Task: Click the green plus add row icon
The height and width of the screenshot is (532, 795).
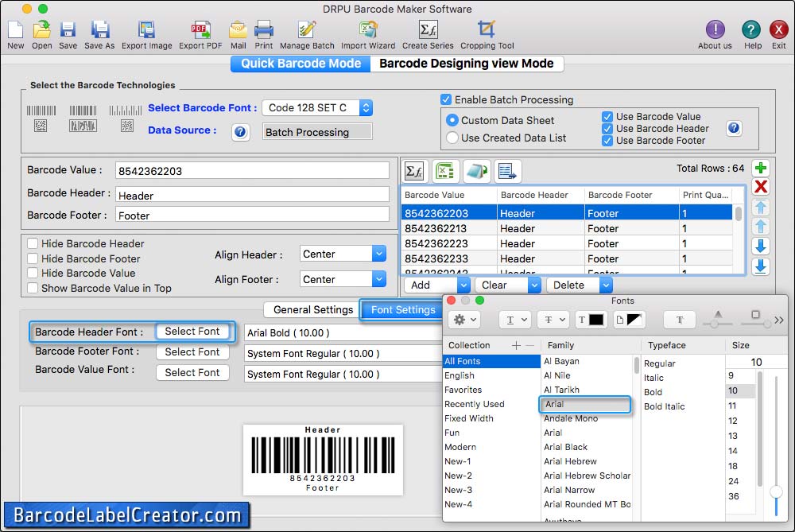Action: (761, 168)
